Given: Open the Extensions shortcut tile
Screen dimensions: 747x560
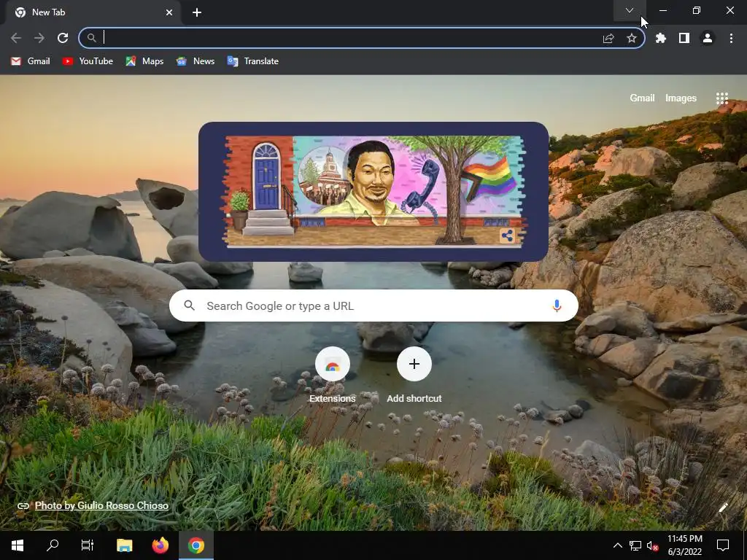Looking at the screenshot, I should (x=333, y=376).
